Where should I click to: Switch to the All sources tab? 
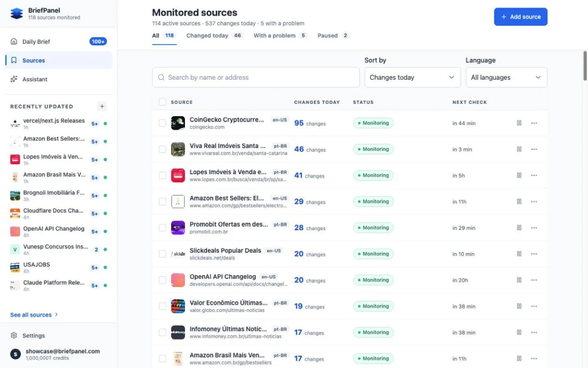(x=164, y=36)
